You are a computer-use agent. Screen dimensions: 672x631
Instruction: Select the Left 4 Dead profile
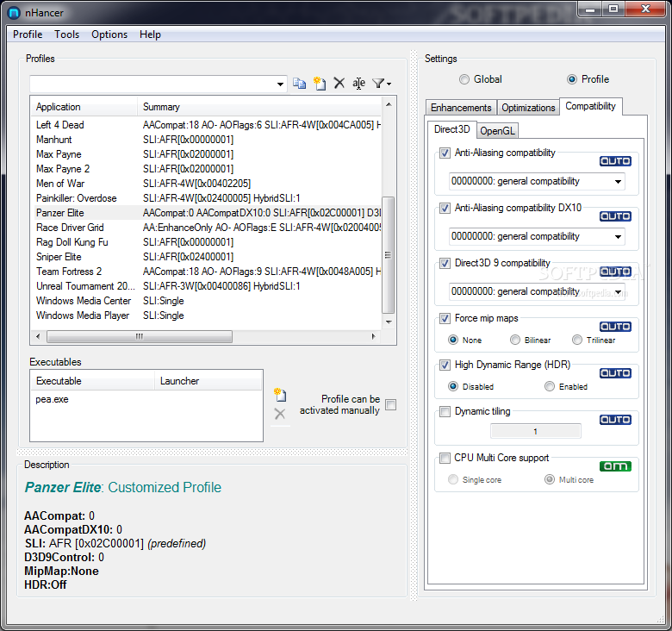206,125
